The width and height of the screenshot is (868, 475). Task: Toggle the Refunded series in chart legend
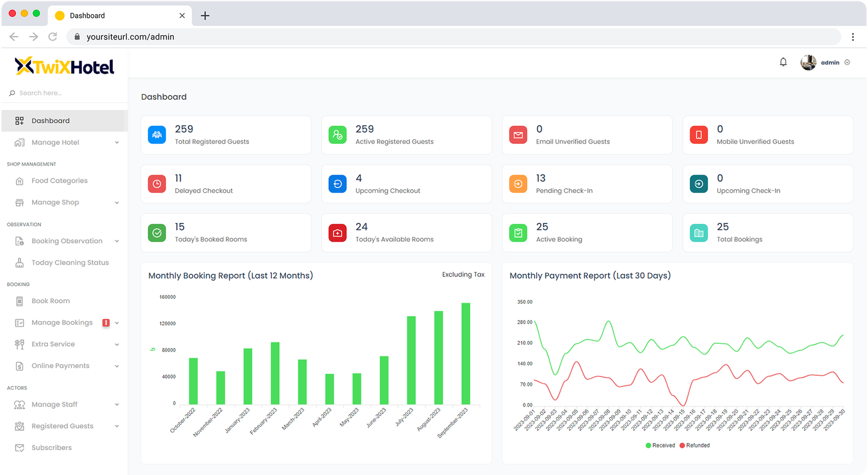pyautogui.click(x=694, y=446)
